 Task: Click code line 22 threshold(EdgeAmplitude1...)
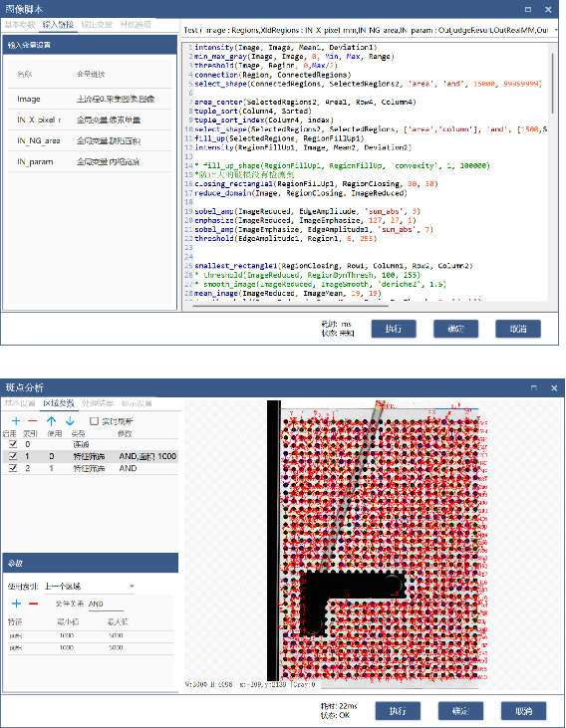(x=286, y=239)
